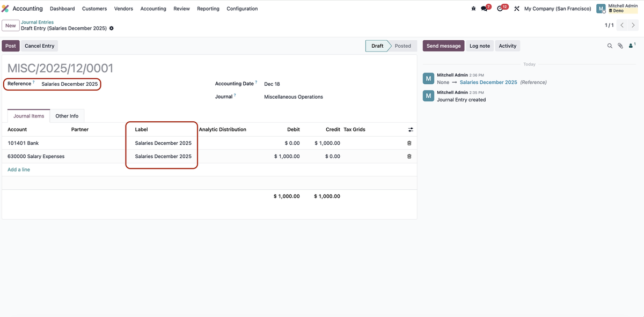
Task: Open the Journal selection field
Action: pyautogui.click(x=294, y=97)
